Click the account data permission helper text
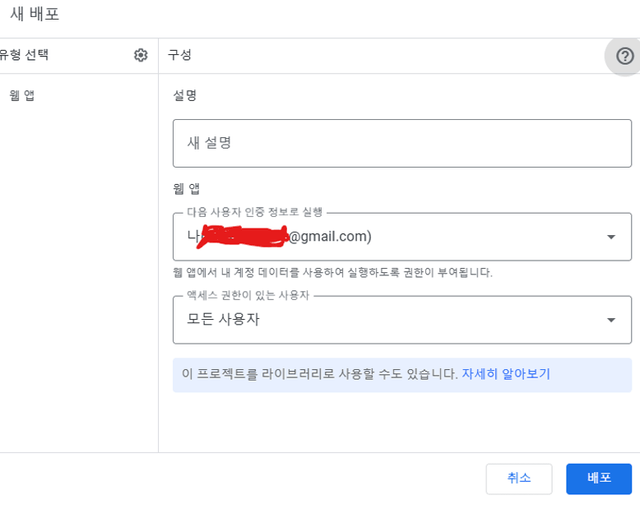The width and height of the screenshot is (640, 508). tap(332, 272)
